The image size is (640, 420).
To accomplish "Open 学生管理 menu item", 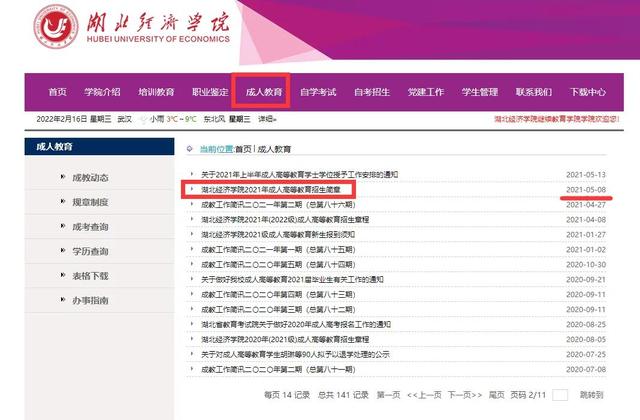I will (x=480, y=92).
